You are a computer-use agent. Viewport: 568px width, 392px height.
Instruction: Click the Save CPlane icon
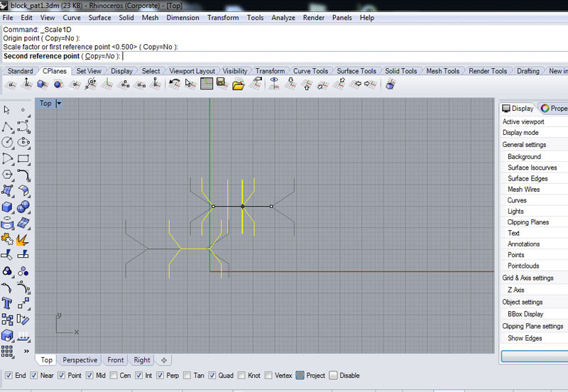222,84
